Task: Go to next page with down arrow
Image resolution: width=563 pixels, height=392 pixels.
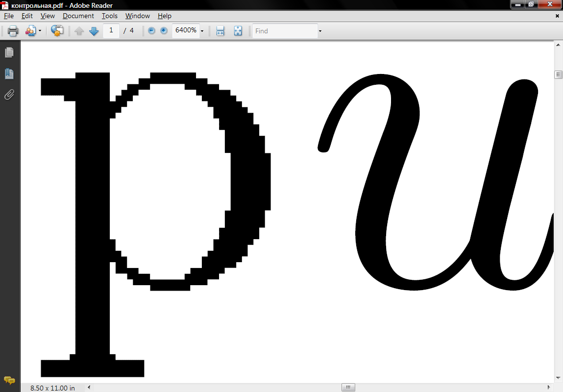Action: point(94,31)
